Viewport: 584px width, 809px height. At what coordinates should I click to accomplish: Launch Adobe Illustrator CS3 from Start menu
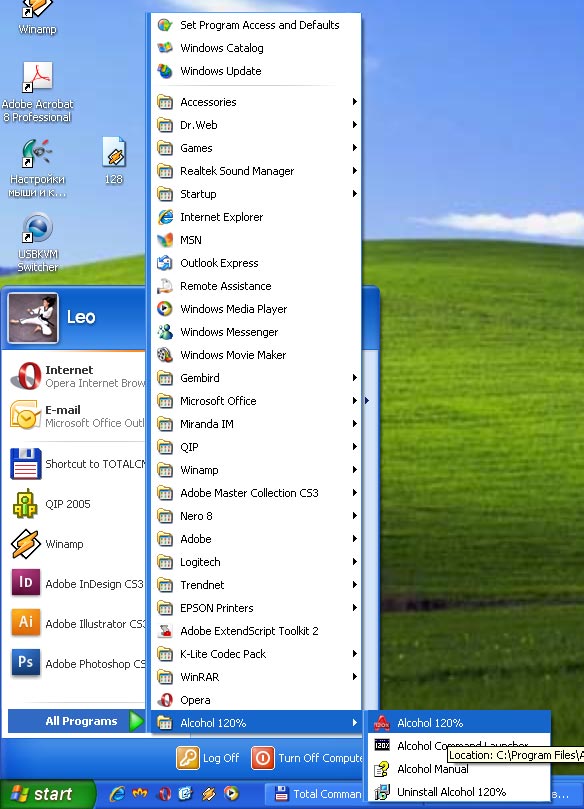pos(77,623)
